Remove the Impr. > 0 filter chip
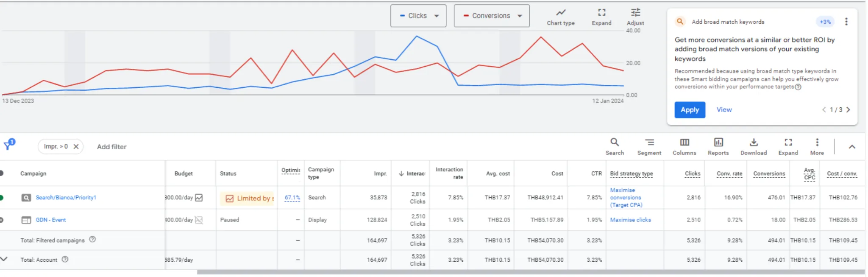 (76, 146)
